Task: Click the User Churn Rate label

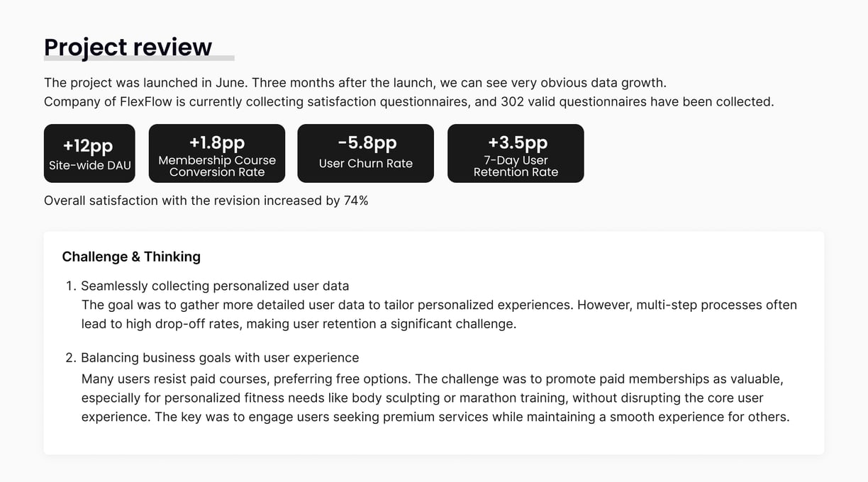Action: click(366, 164)
